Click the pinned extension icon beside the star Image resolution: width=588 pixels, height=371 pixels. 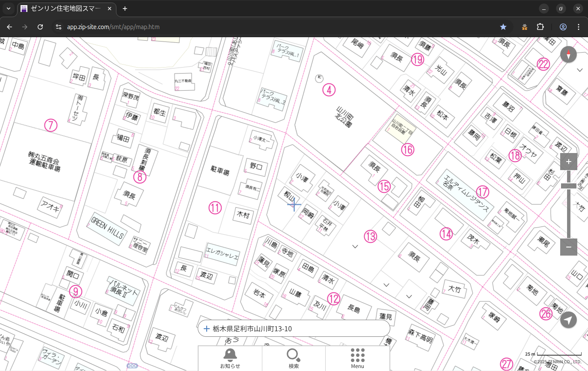pyautogui.click(x=525, y=27)
